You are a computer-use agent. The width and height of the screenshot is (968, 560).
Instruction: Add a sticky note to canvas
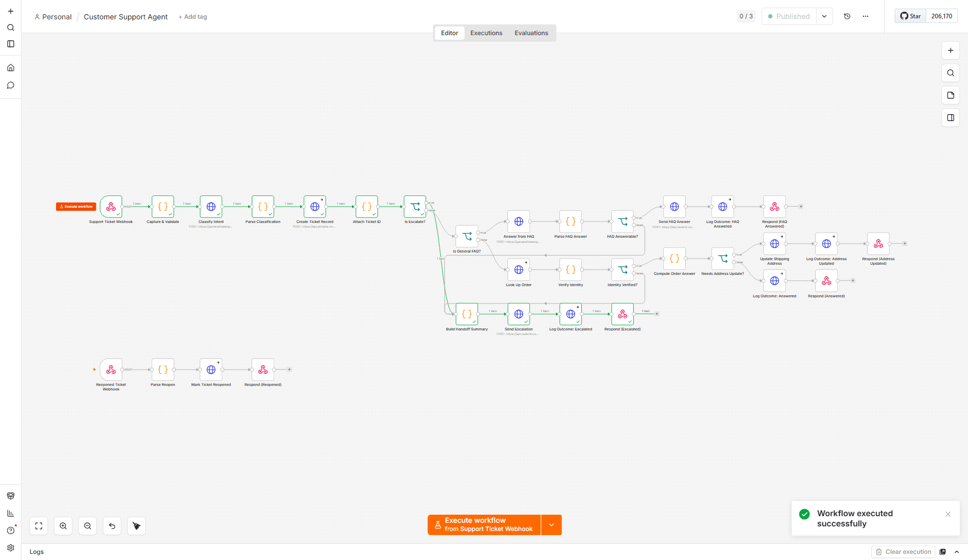pos(951,95)
